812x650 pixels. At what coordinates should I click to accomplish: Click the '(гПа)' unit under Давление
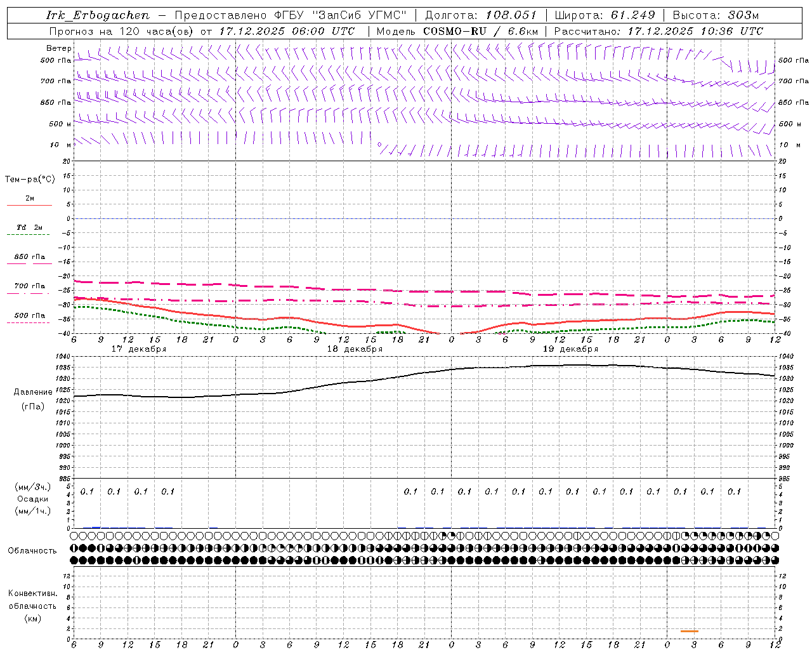33,407
